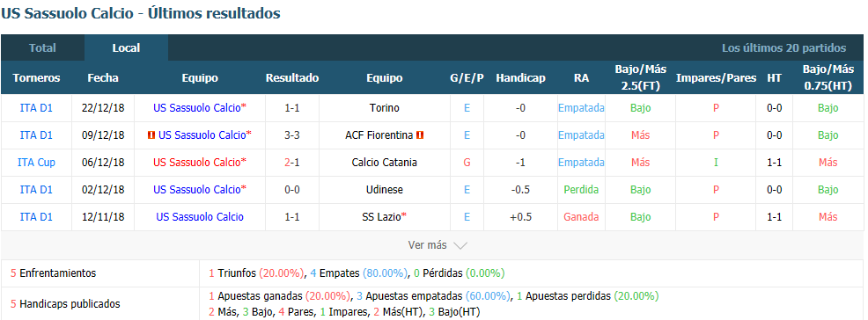Image resolution: width=868 pixels, height=320 pixels.
Task: Open Torino team link
Action: click(385, 108)
